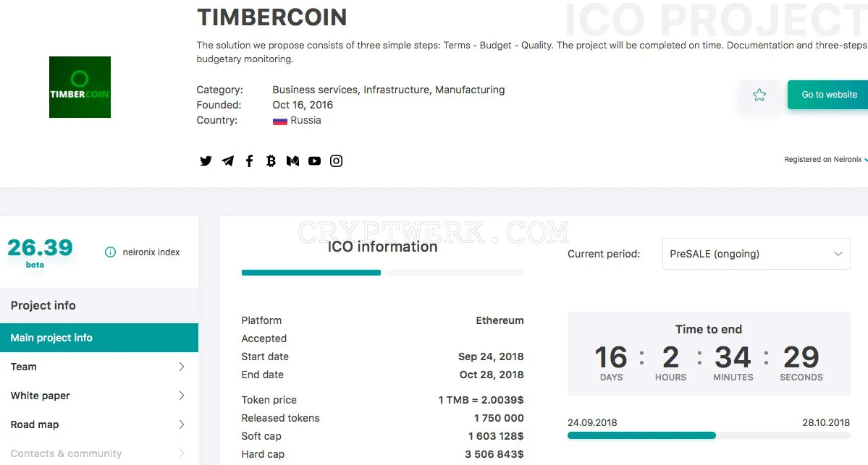Click the Timbercoin logo thumbnail
This screenshot has height=465, width=868.
click(80, 87)
